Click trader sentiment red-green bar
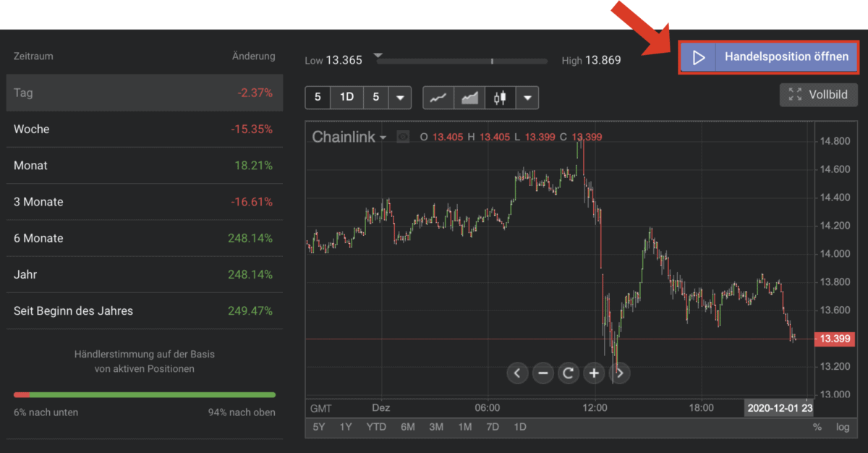The image size is (868, 453). click(x=145, y=394)
